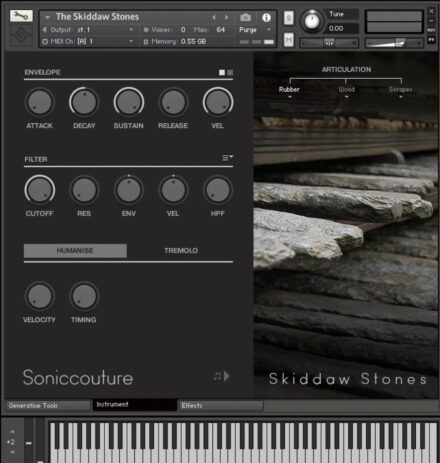
Task: Open the Rubber articulation dropdown arrow
Action: tap(289, 97)
